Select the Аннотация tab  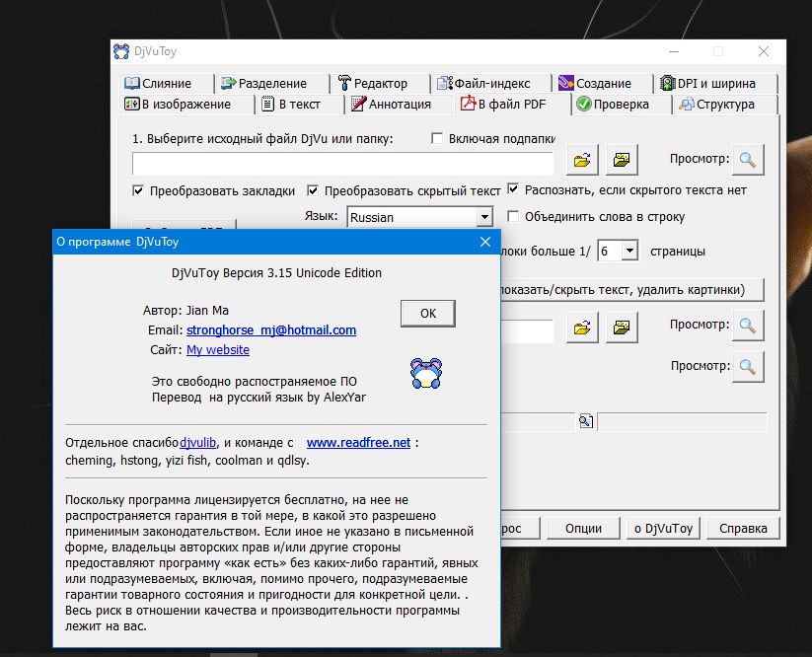pos(399,104)
